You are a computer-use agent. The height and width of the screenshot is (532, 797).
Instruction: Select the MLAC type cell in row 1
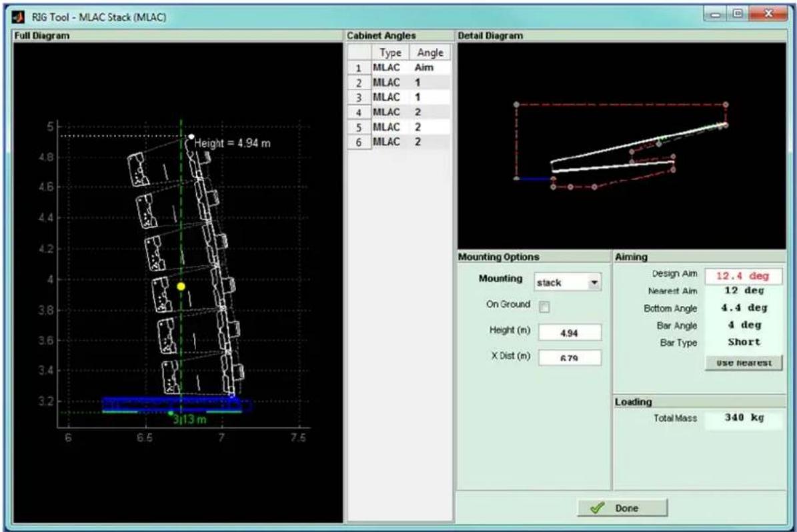(x=390, y=67)
